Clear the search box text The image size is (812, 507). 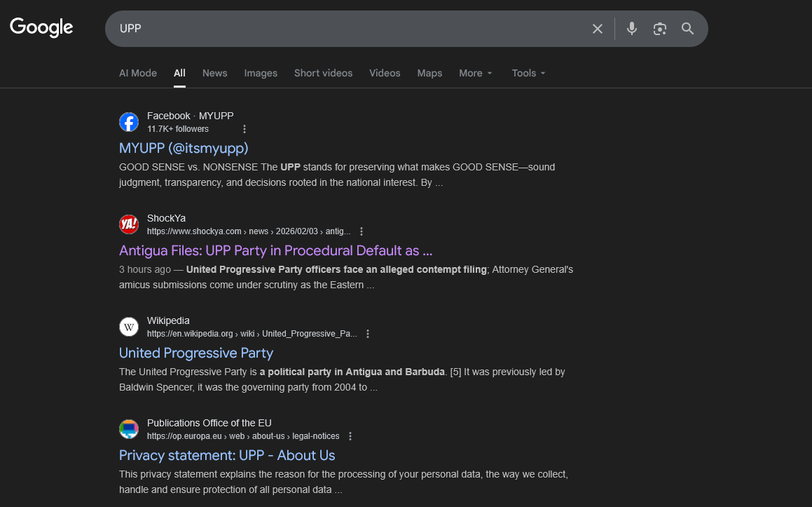point(597,29)
